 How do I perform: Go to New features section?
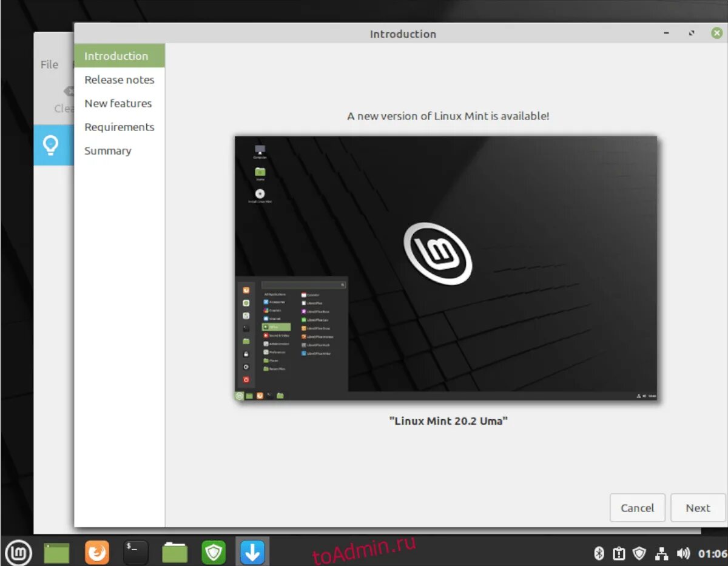pos(120,103)
